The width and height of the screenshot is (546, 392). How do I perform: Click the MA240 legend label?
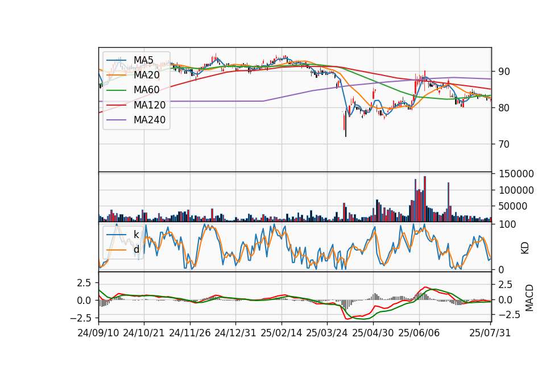pyautogui.click(x=150, y=120)
